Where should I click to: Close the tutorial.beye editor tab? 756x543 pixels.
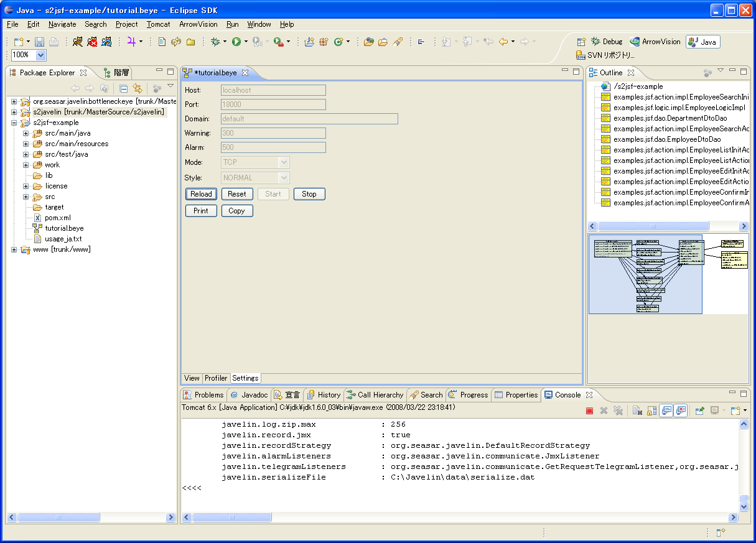pos(245,73)
